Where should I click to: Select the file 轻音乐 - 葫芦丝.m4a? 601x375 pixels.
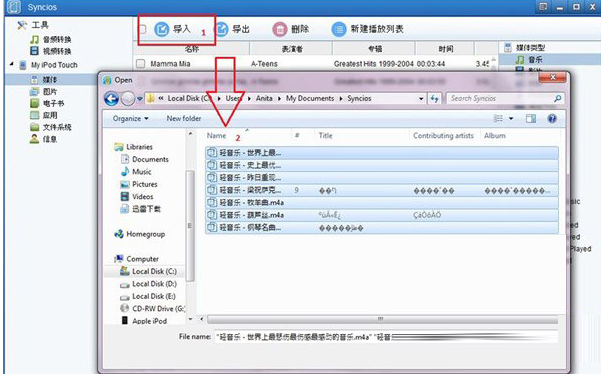[x=382, y=215]
